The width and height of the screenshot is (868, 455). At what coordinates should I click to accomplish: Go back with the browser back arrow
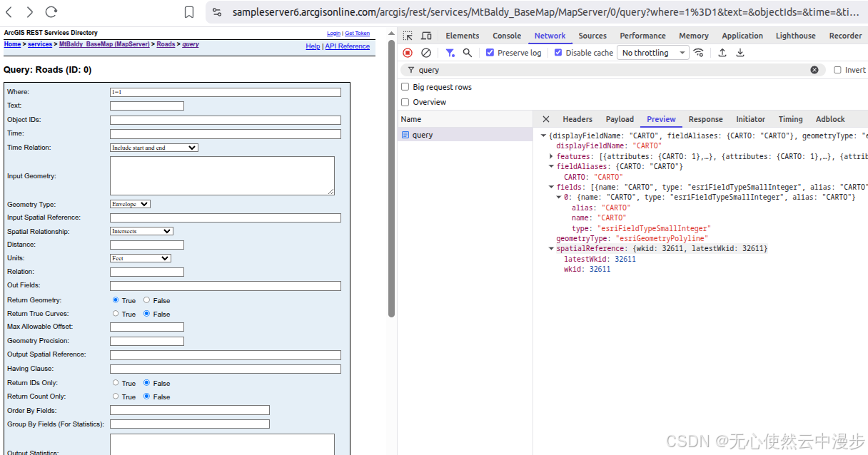coord(9,12)
